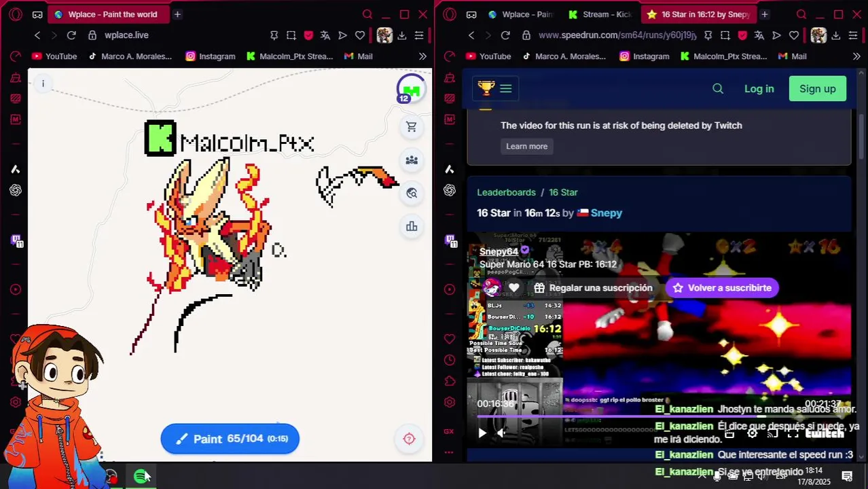Pin tab icon in left address bar
This screenshot has height=489, width=868.
274,35
